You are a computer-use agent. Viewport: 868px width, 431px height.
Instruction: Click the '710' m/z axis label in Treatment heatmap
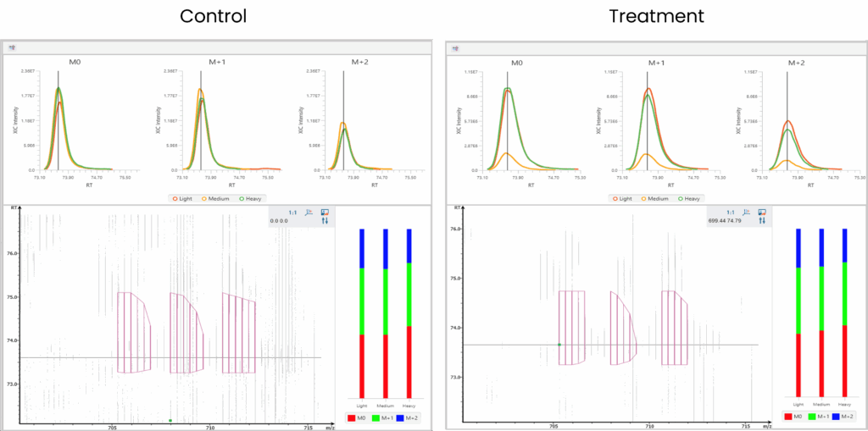(649, 427)
